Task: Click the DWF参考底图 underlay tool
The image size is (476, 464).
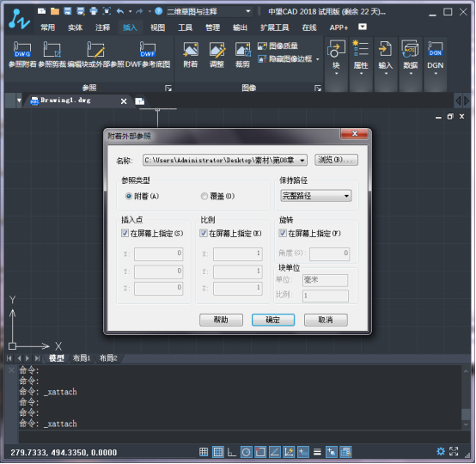Action: (148, 55)
